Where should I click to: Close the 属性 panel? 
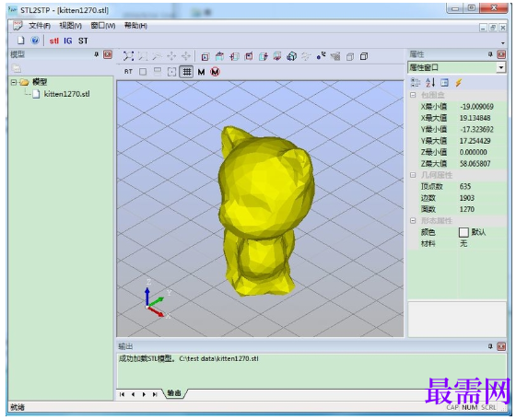tap(501, 54)
